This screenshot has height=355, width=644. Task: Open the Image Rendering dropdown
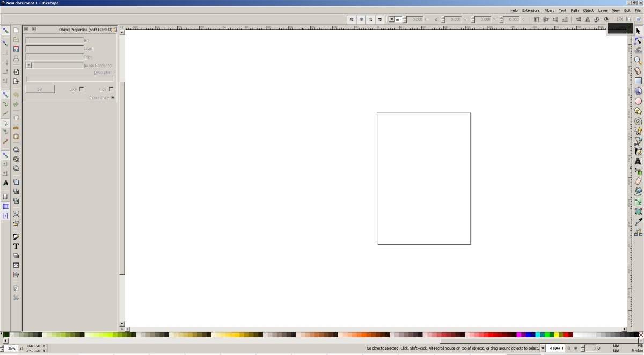click(x=29, y=65)
